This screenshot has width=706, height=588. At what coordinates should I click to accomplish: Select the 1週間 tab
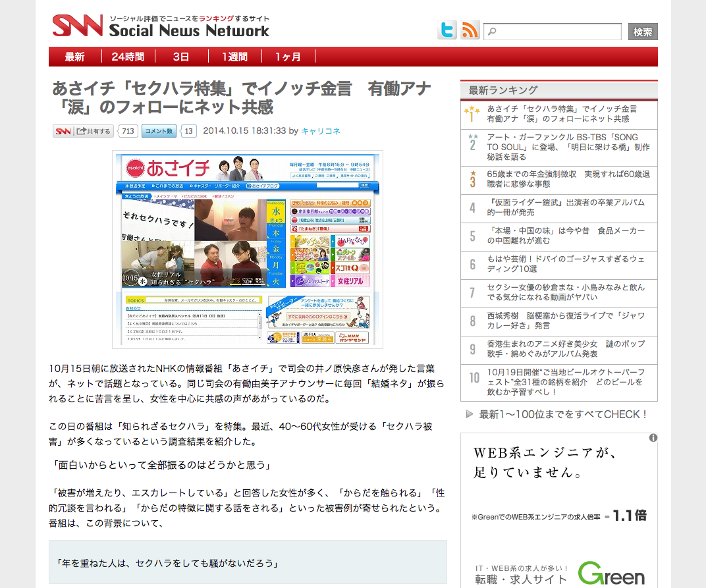234,57
